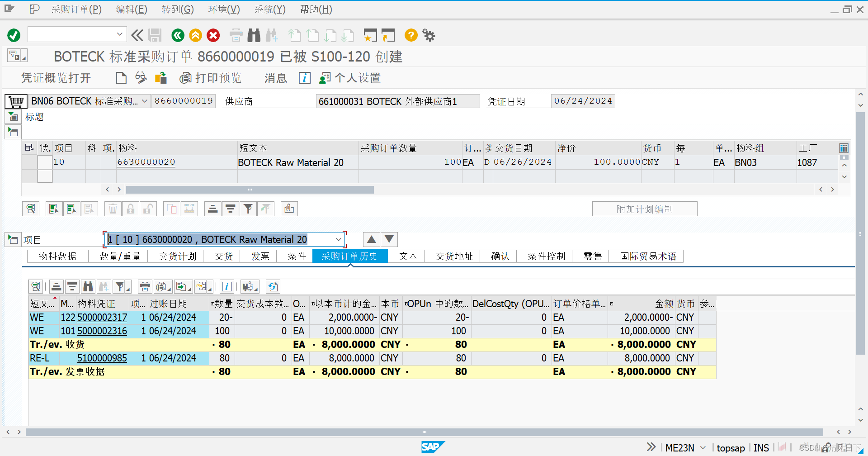Click the Print icon in history toolbar
The height and width of the screenshot is (456, 868).
pos(145,286)
